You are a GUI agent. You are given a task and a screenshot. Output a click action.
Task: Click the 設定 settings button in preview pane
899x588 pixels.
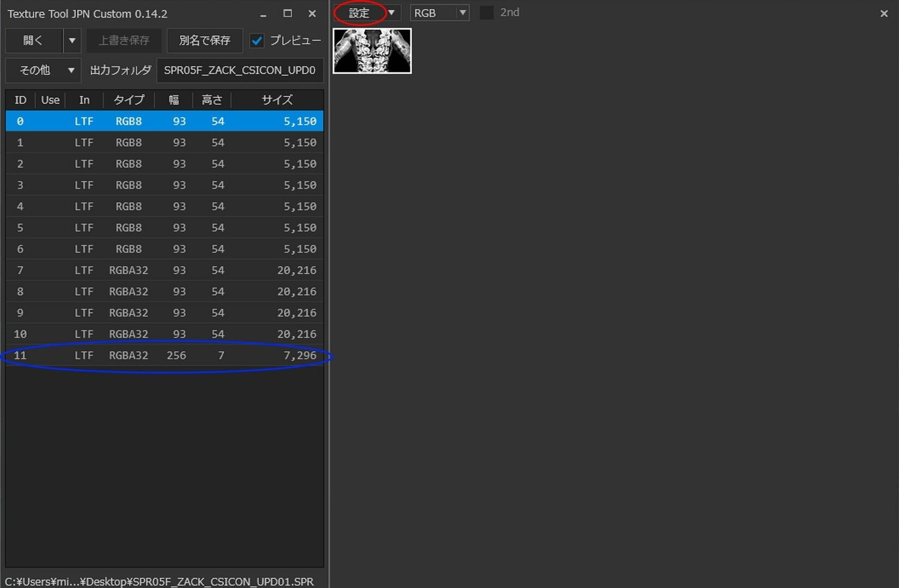point(359,13)
